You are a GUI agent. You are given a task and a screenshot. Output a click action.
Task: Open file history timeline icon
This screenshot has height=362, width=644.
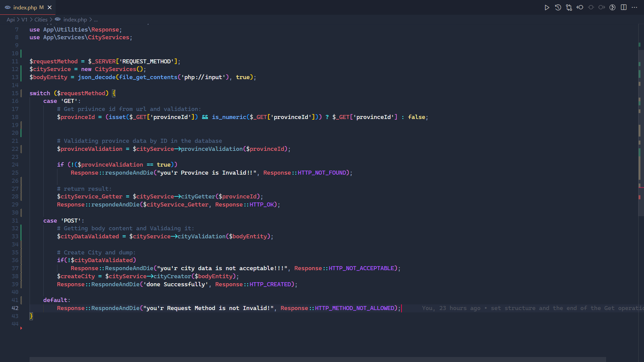click(558, 7)
